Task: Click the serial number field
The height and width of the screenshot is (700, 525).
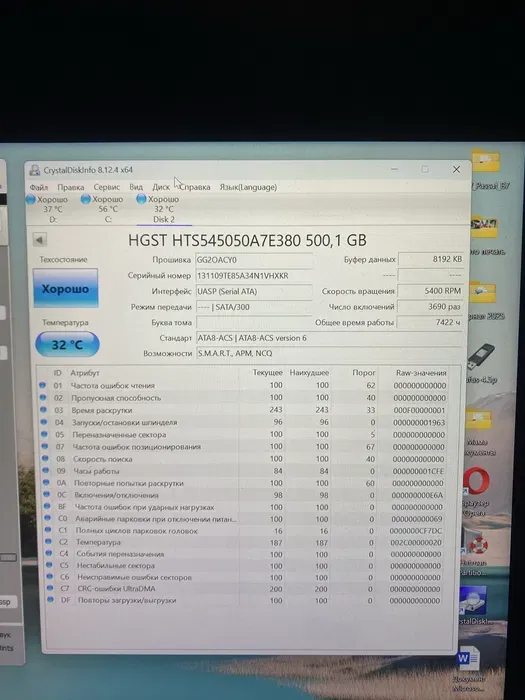Action: point(254,275)
